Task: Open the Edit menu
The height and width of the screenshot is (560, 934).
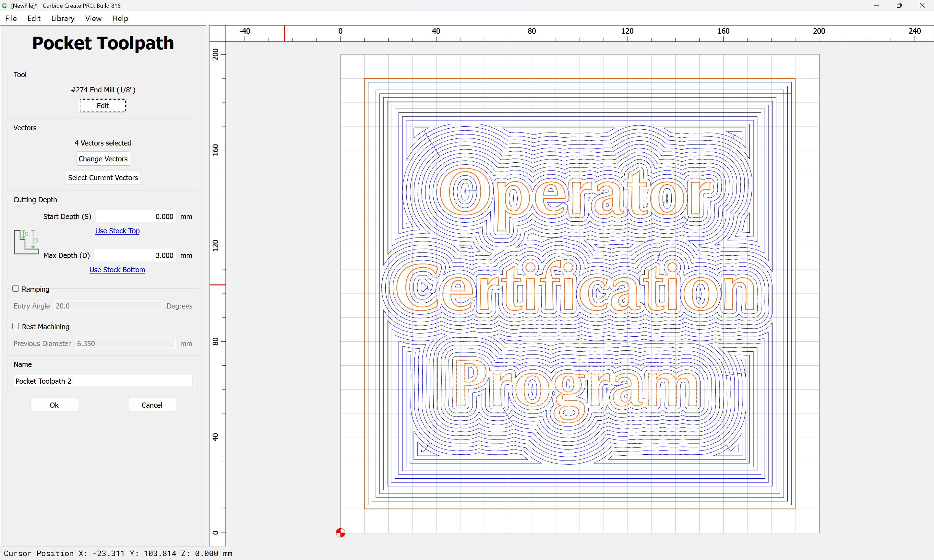Action: pyautogui.click(x=34, y=18)
